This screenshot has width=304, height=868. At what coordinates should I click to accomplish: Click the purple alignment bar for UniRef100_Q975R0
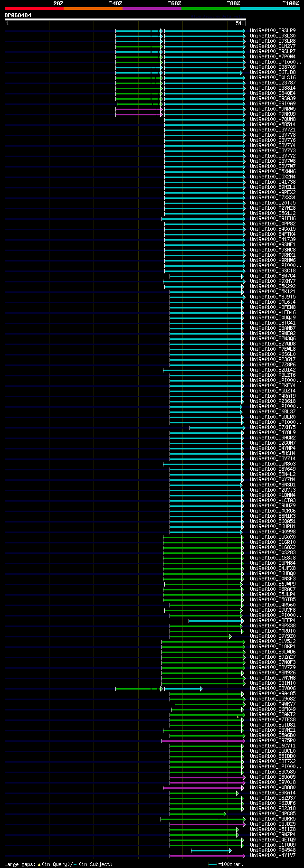pos(203,741)
